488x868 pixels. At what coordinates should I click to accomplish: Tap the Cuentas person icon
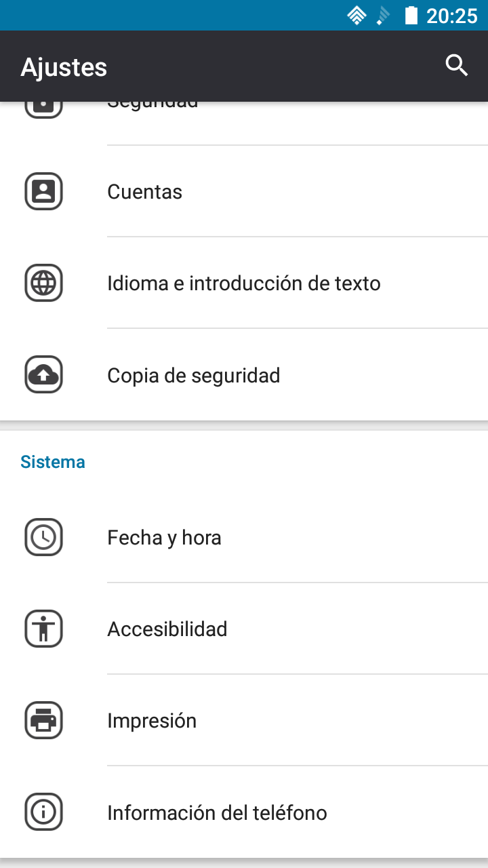pos(44,192)
